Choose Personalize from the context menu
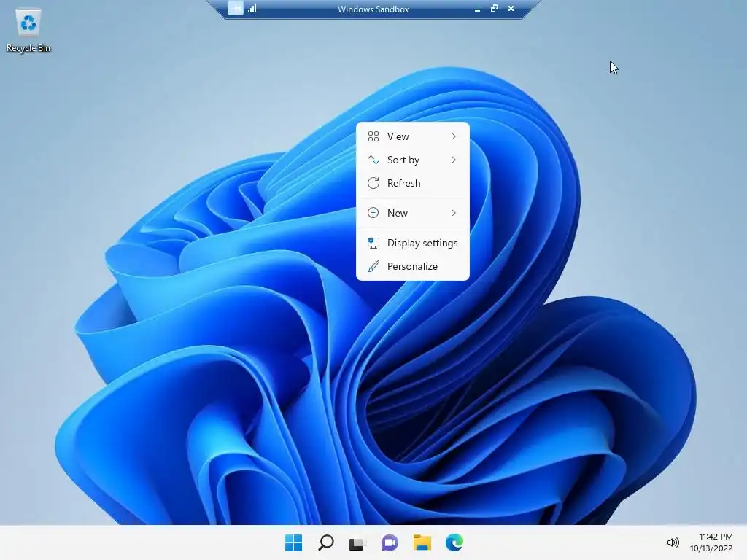This screenshot has height=560, width=747. point(413,266)
